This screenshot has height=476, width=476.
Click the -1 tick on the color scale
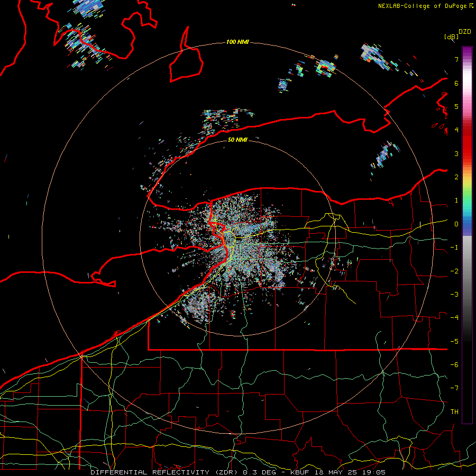click(x=454, y=248)
